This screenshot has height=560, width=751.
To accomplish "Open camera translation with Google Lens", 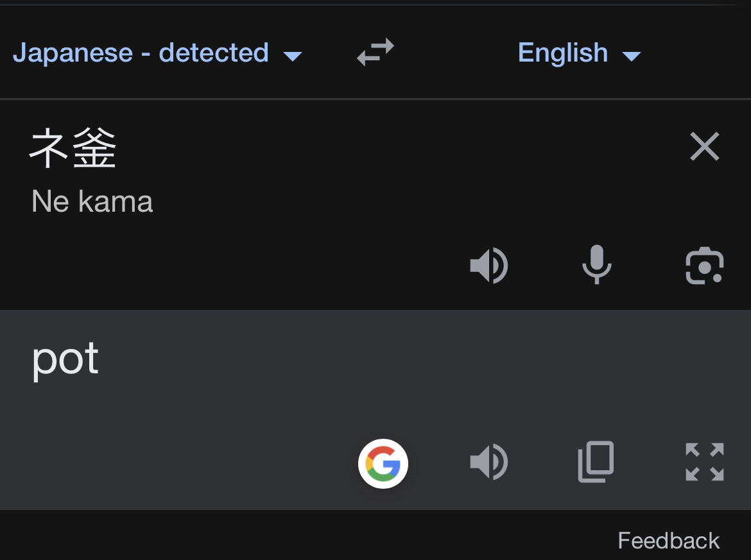I will 704,265.
